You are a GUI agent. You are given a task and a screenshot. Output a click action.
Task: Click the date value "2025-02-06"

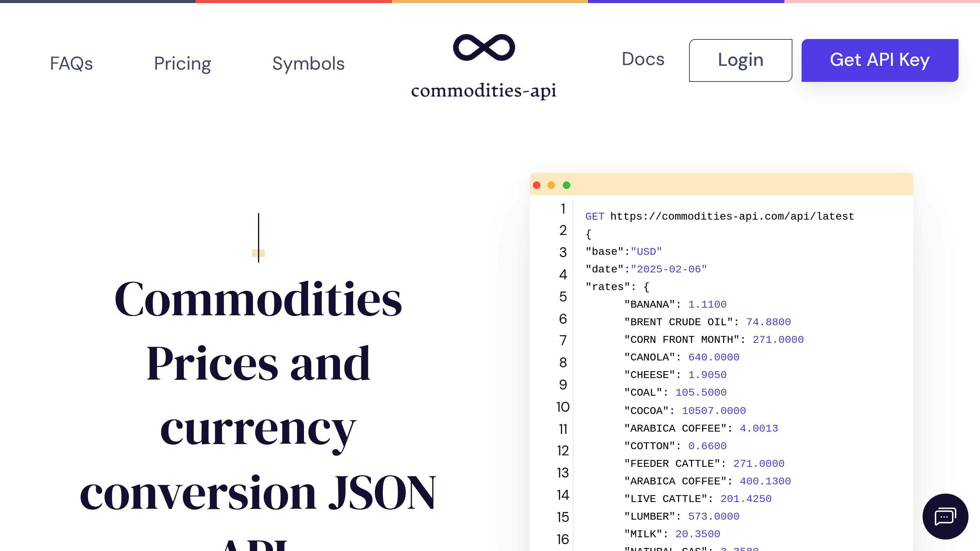click(x=669, y=269)
